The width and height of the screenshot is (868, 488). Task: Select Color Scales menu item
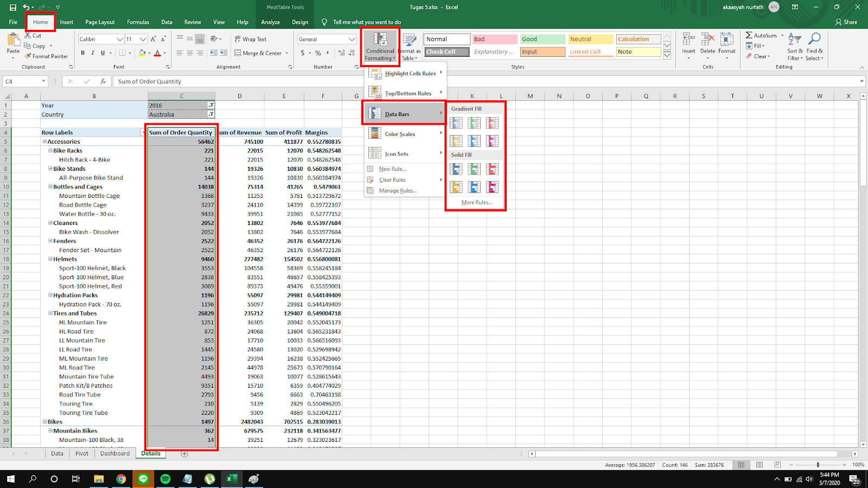pos(400,134)
